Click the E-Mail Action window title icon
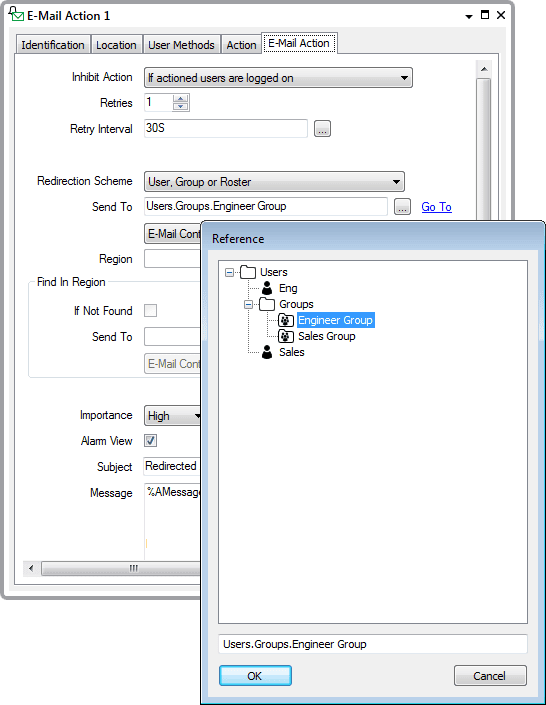The width and height of the screenshot is (546, 705). click(16, 14)
